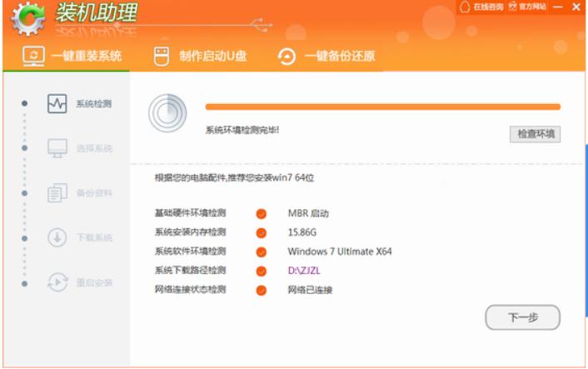Click the official website icon
588x369 pixels.
coord(512,7)
